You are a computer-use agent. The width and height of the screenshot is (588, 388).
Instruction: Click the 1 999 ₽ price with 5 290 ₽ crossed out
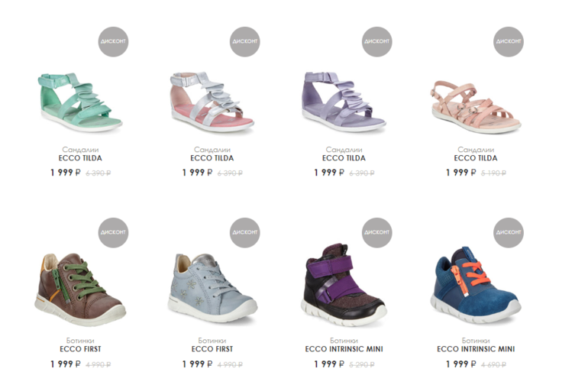329,364
